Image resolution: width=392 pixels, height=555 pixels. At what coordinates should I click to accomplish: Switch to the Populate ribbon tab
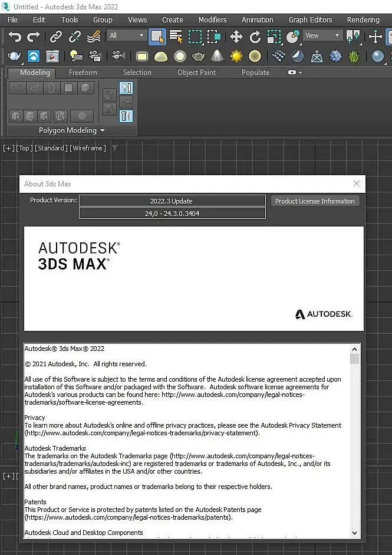click(255, 73)
